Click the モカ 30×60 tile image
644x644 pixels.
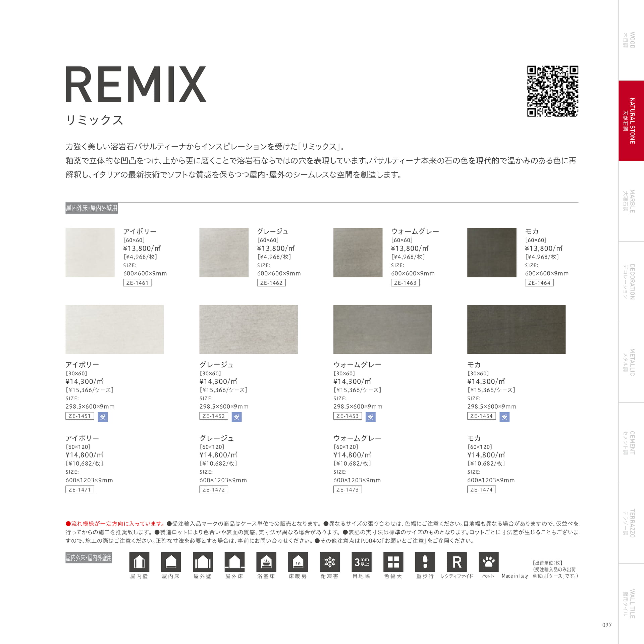[x=517, y=329]
